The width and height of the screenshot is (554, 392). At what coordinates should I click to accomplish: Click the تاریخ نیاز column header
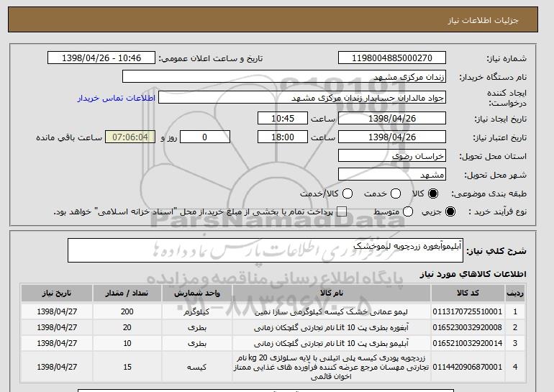[x=57, y=293]
